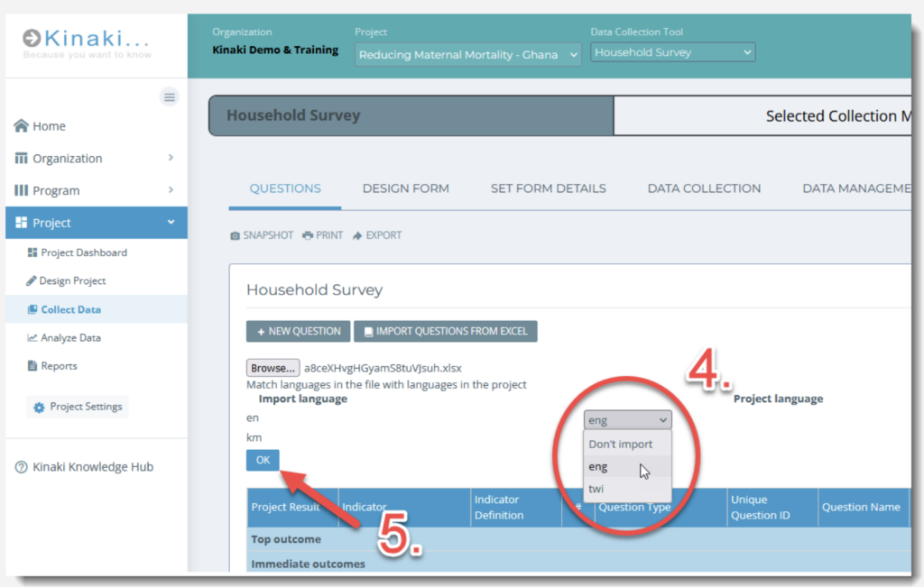Click the Top outcome row

pos(578,539)
